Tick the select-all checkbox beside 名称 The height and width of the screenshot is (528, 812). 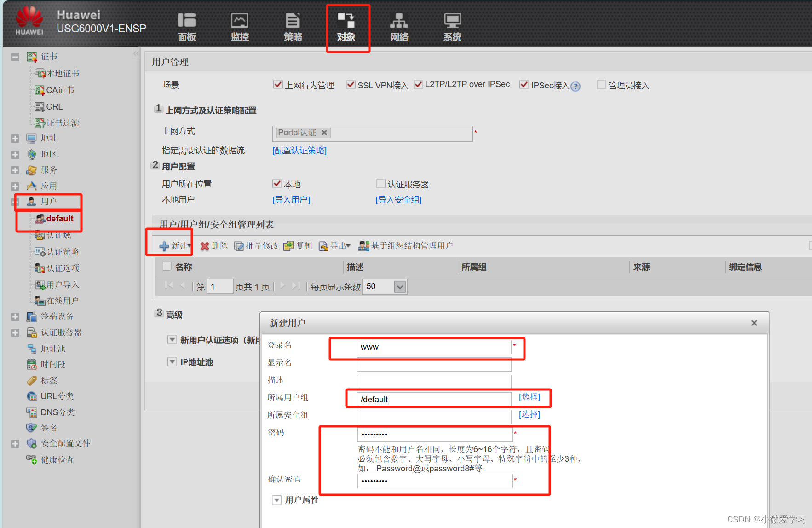pyautogui.click(x=167, y=266)
